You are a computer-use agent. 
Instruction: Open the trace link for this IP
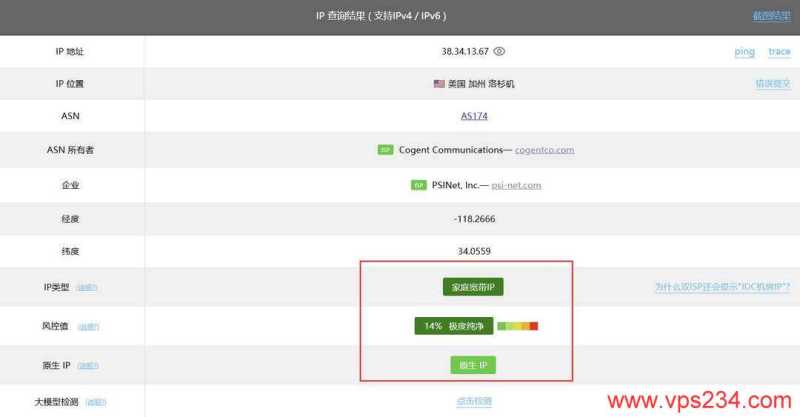pos(778,52)
